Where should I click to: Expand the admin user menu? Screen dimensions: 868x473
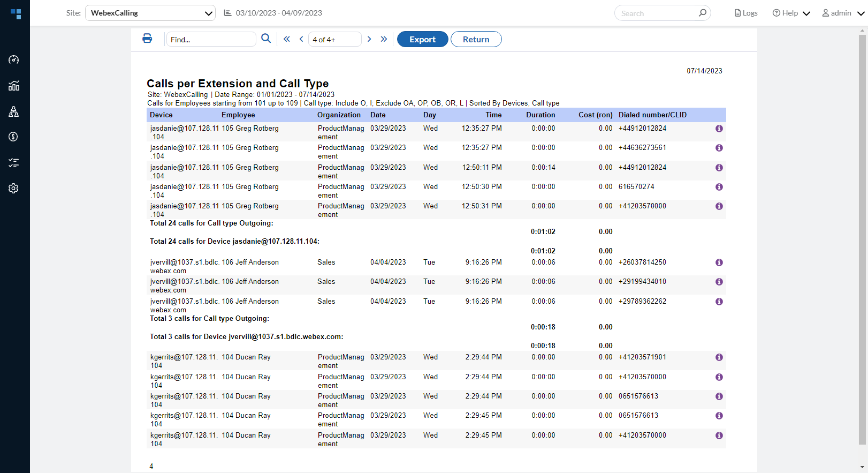pos(843,13)
